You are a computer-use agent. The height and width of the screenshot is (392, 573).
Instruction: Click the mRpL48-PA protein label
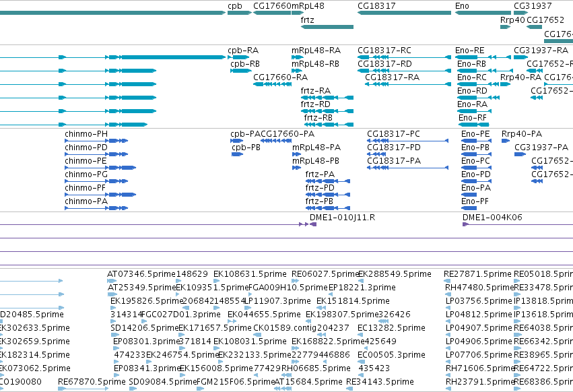[x=316, y=148]
